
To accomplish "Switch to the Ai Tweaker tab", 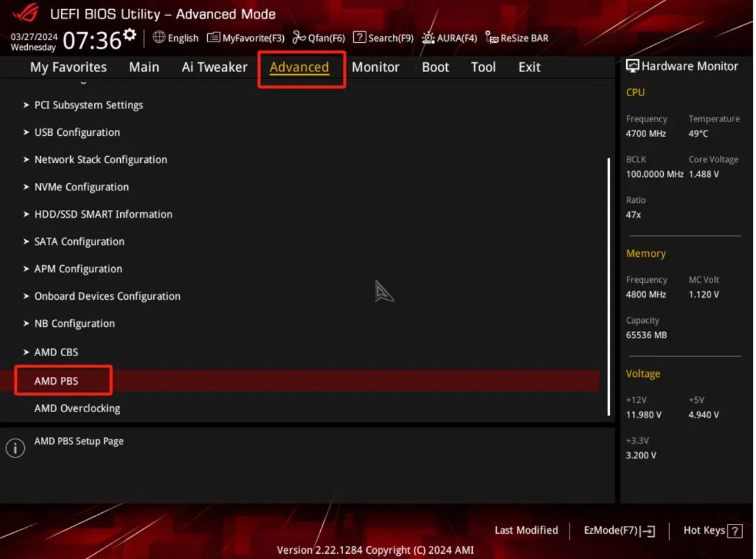I will tap(214, 67).
